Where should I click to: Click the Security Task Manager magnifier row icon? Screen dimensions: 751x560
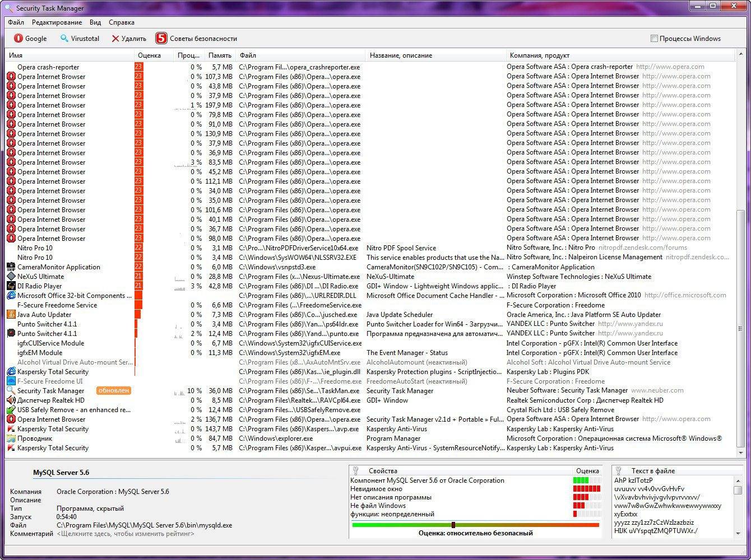tap(11, 391)
